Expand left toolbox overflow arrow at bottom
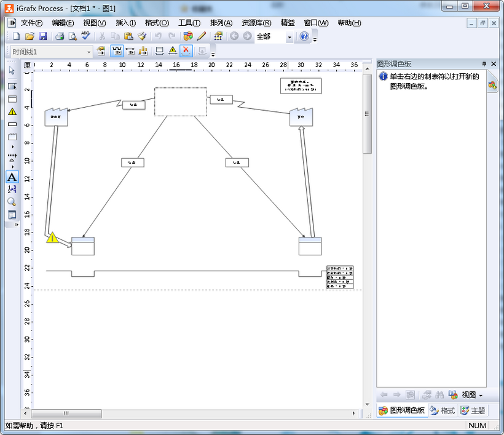Viewport: 504px width, 435px height. [16, 225]
